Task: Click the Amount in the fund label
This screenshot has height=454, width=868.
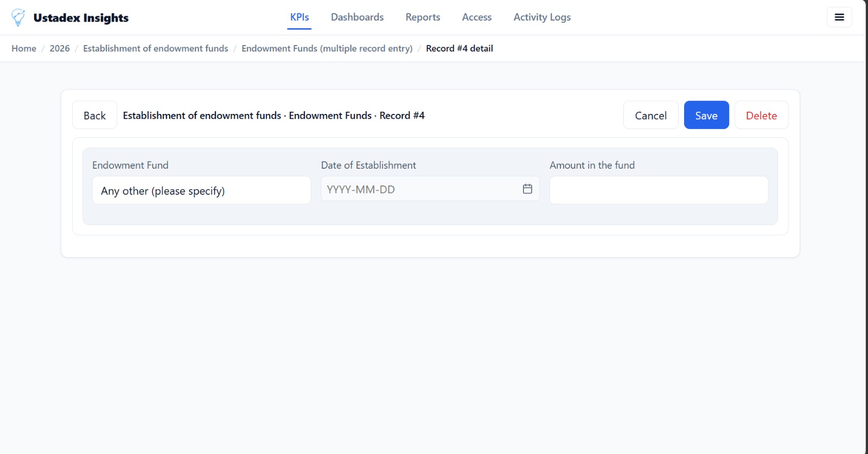Action: 592,165
